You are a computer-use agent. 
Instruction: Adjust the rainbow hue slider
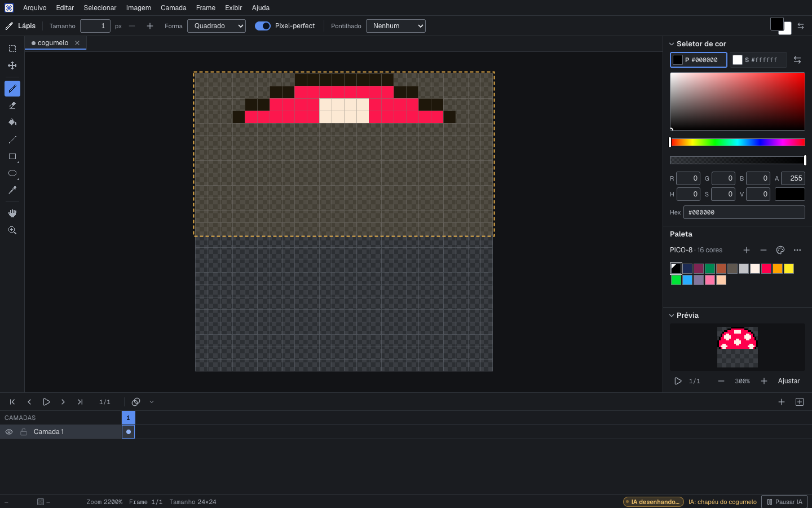[x=738, y=142]
